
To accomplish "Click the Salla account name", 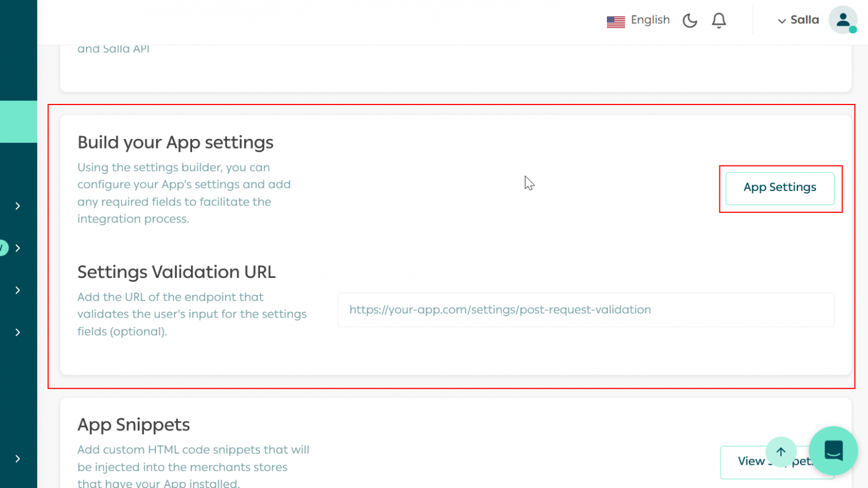I will pos(805,20).
